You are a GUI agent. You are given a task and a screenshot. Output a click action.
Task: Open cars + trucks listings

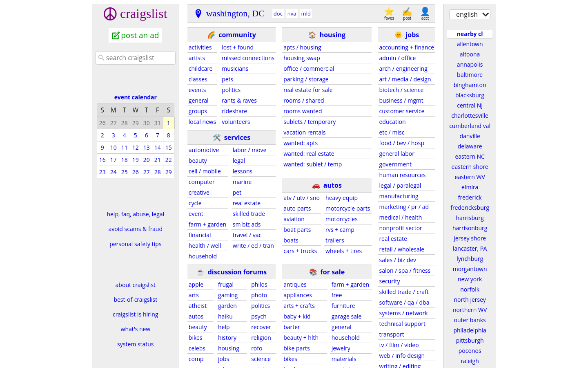click(300, 251)
